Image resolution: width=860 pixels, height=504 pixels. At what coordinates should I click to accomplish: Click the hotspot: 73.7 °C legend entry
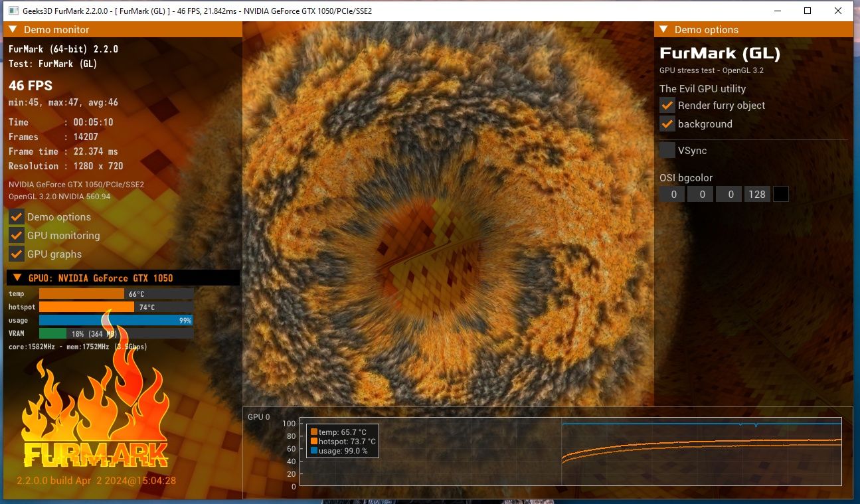(343, 442)
